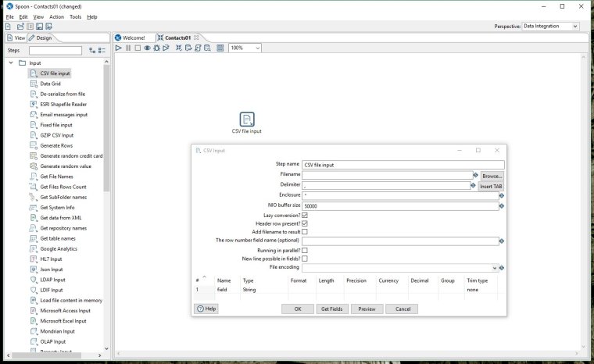Viewport: 594px width, 364px height.
Task: Open the File encoding dropdown
Action: (x=494, y=267)
